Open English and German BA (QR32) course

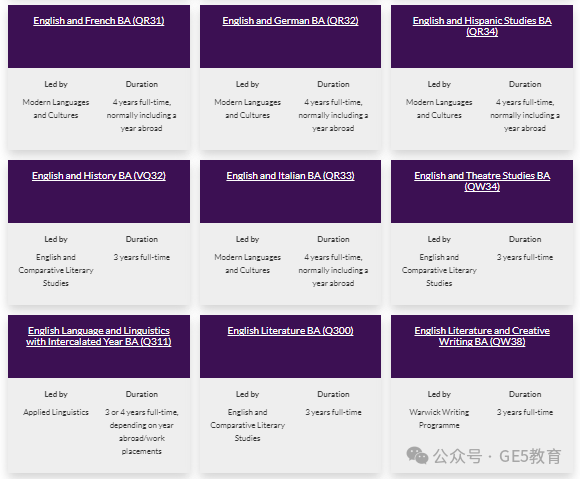pyautogui.click(x=290, y=21)
